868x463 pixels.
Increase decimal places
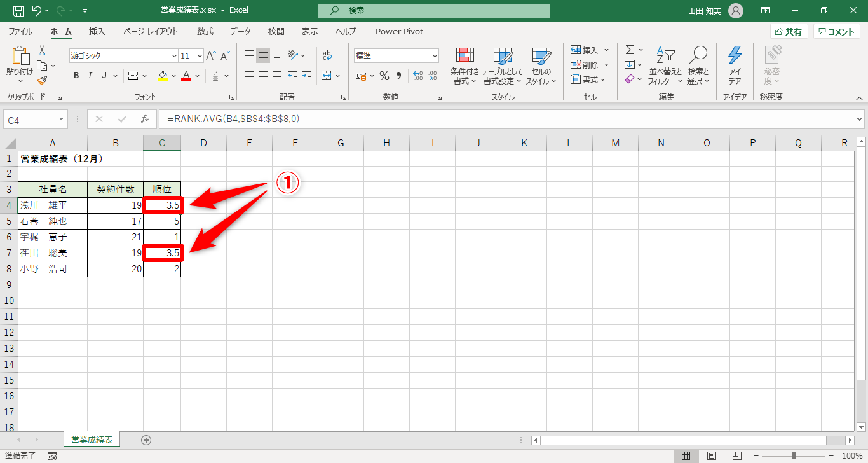click(x=417, y=76)
